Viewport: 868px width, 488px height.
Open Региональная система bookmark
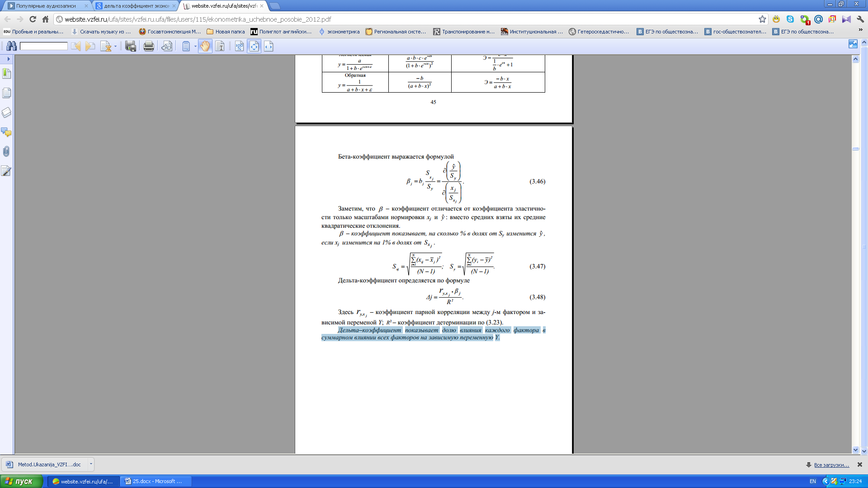tap(396, 32)
